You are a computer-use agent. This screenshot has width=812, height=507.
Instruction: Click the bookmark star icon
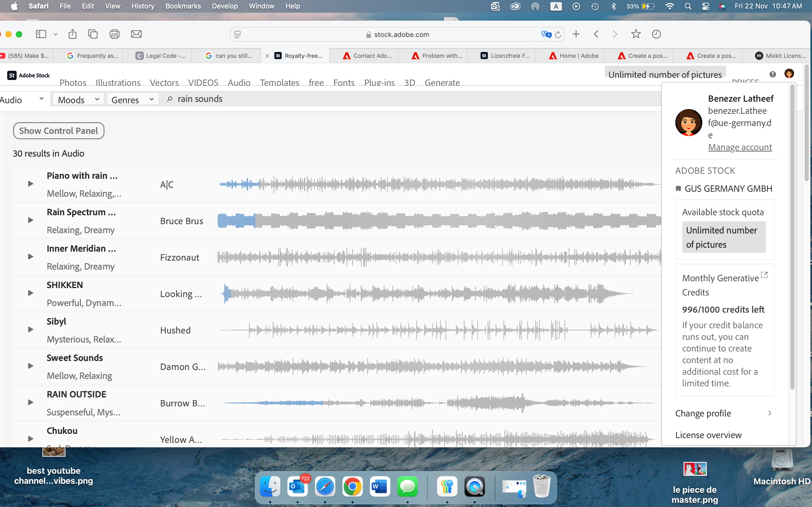pyautogui.click(x=635, y=34)
